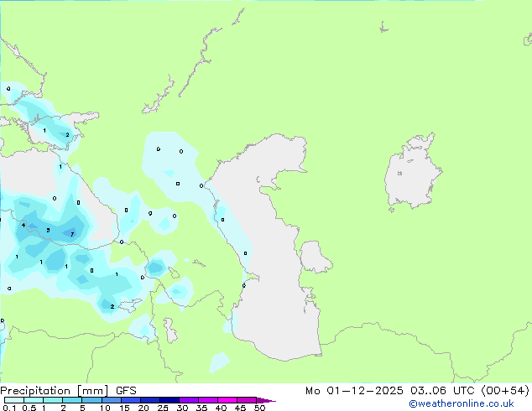Select the 30–35 mm purple legend box

(189, 400)
